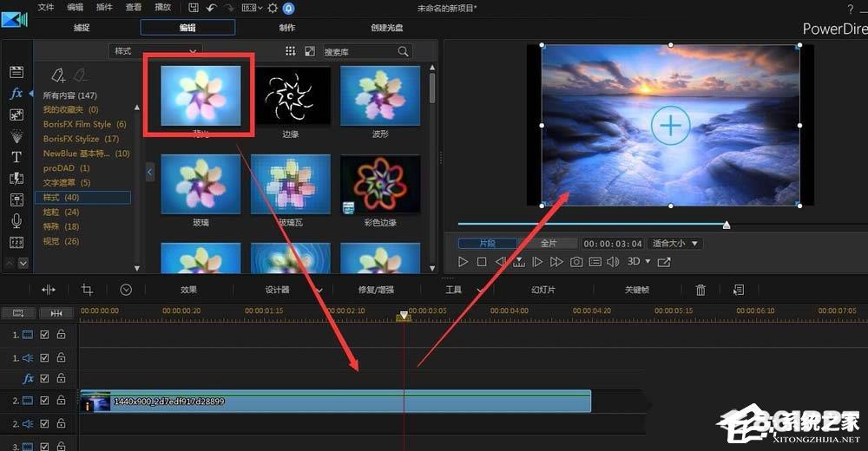
Task: Open preferences gear icon in top bar
Action: point(273,8)
